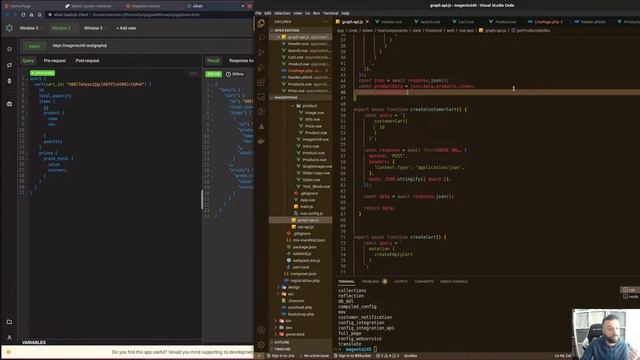Expand the Timeline section
640x360 pixels.
click(282, 349)
